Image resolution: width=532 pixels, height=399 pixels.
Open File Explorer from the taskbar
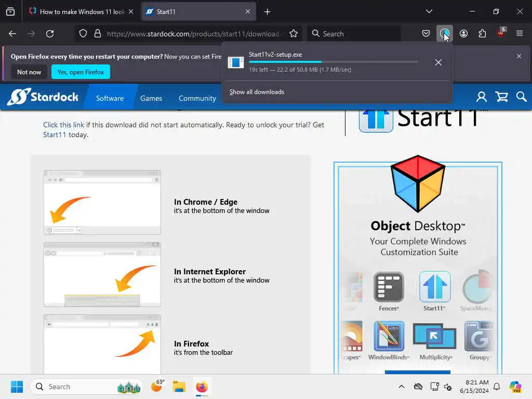[179, 387]
